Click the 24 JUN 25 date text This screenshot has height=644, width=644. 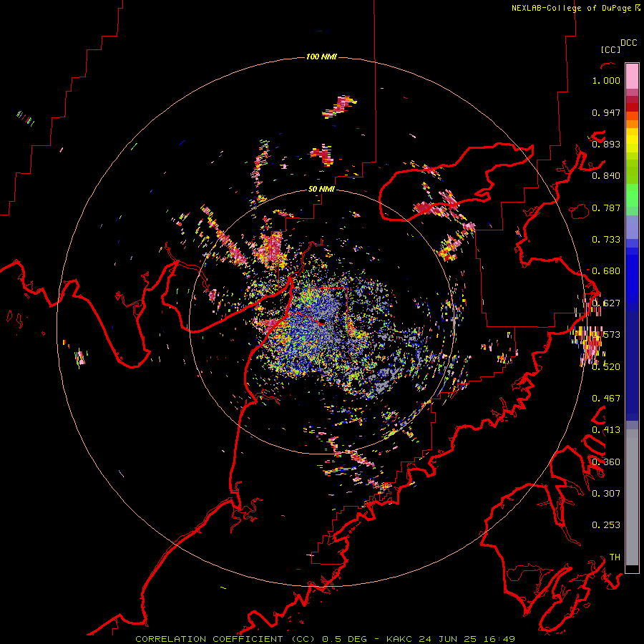[x=448, y=639]
